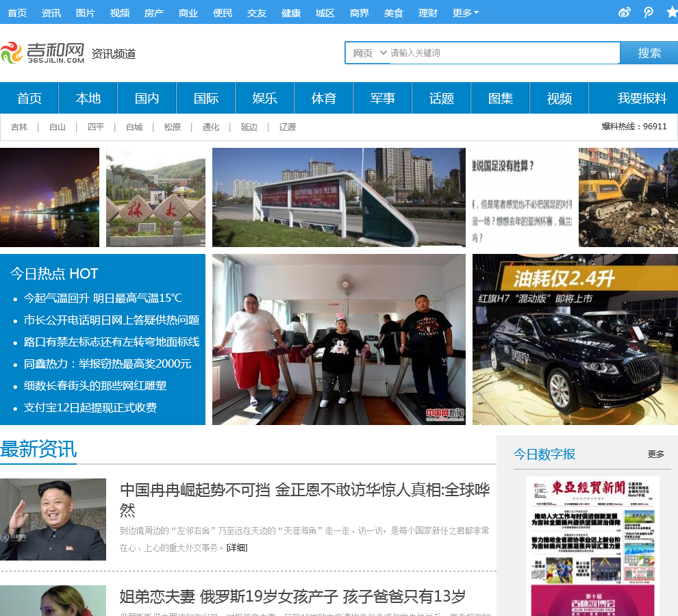
Task: Select the 视频 tab in news navigation
Action: coord(559,98)
